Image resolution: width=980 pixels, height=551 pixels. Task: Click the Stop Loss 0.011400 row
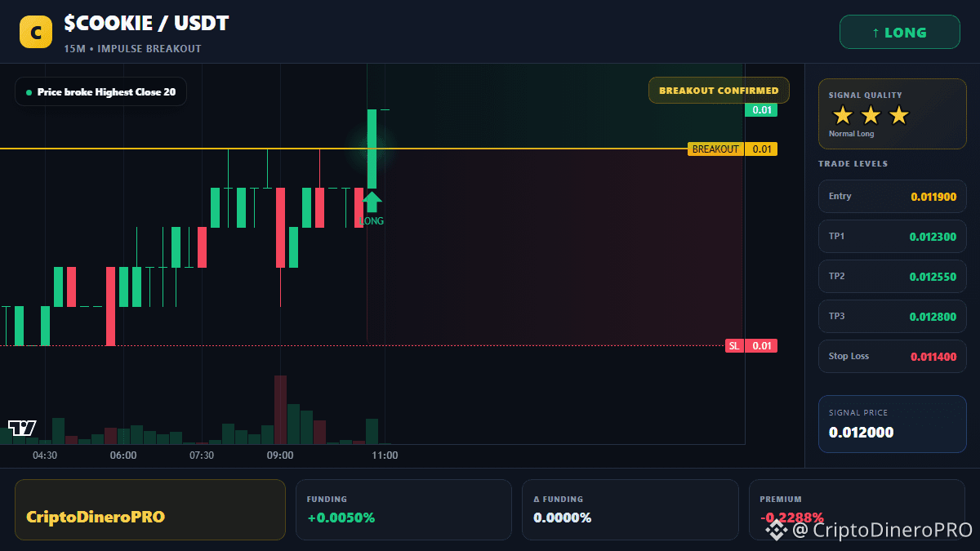tap(893, 357)
